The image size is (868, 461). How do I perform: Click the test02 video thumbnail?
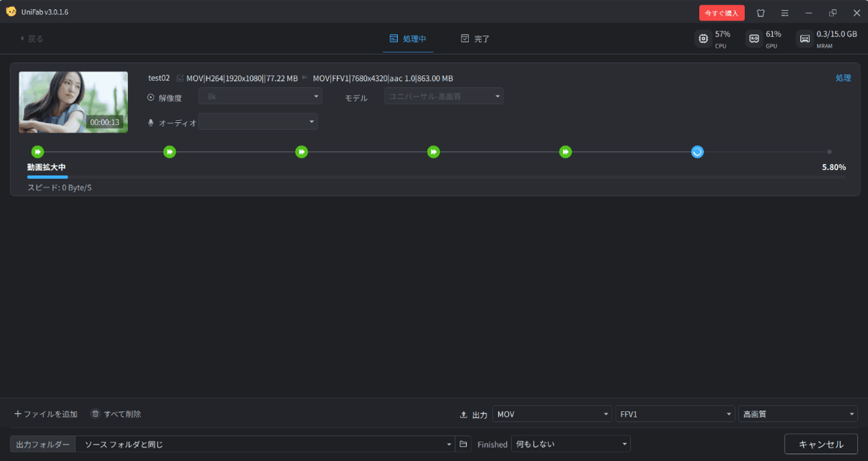(x=73, y=102)
